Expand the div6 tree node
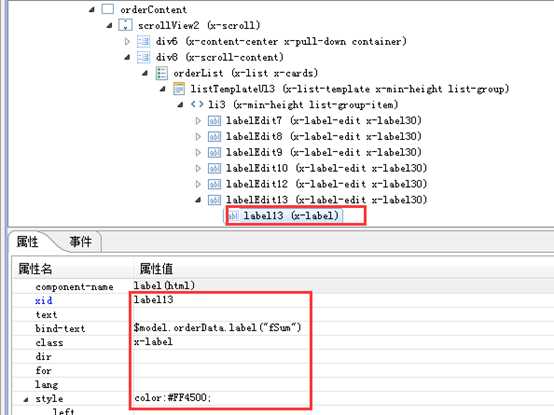554x415 pixels. [x=127, y=41]
